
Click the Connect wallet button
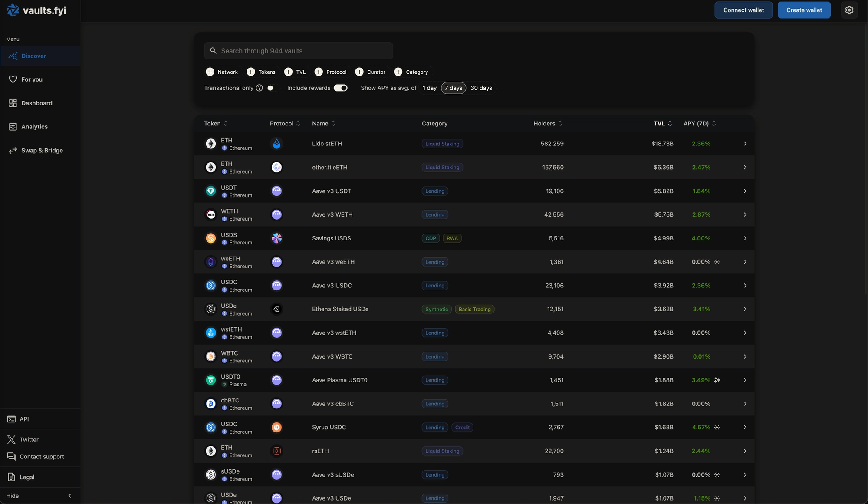[x=743, y=10]
